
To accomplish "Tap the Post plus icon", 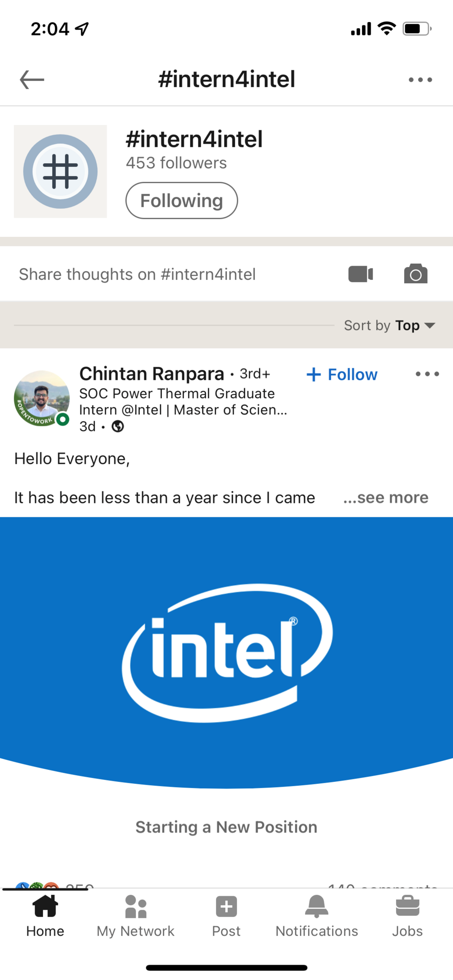I will coord(226,915).
